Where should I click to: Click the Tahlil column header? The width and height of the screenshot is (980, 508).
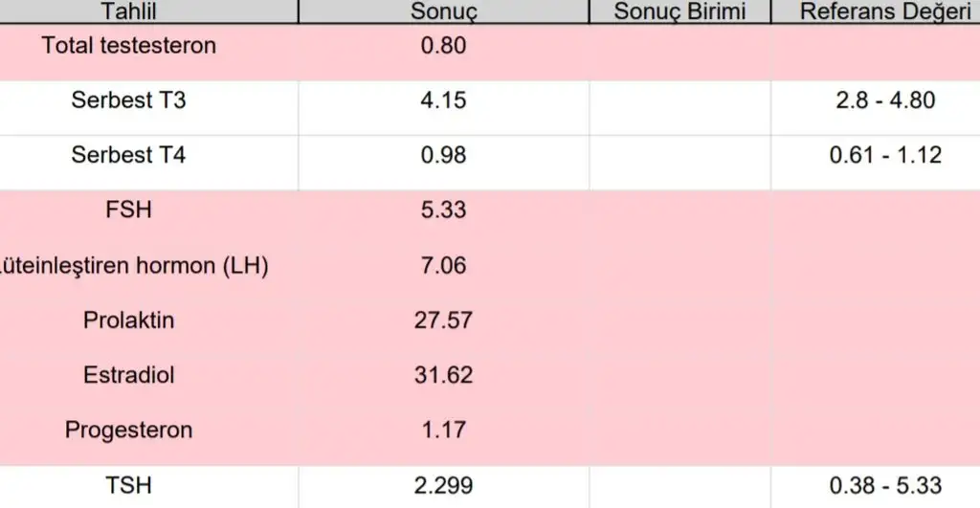(x=128, y=11)
